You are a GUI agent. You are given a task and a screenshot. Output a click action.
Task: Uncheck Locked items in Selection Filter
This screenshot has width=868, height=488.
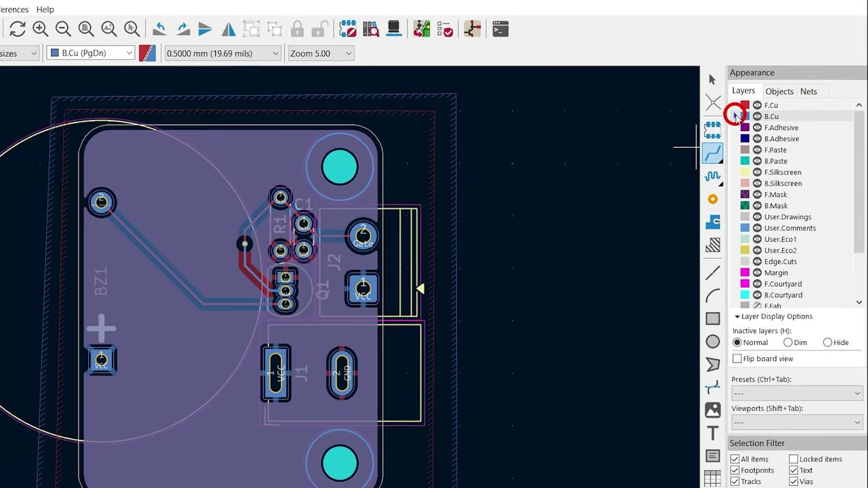(793, 459)
